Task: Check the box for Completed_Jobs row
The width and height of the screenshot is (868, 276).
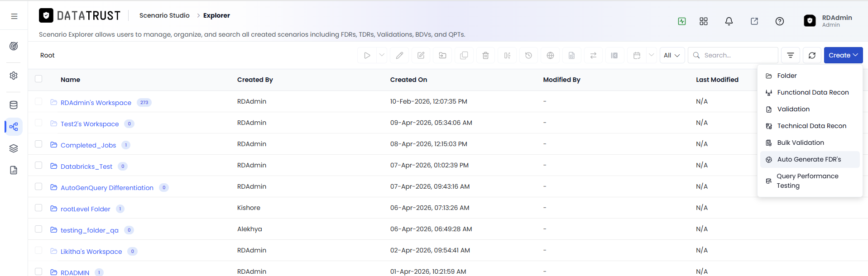Action: coord(38,144)
